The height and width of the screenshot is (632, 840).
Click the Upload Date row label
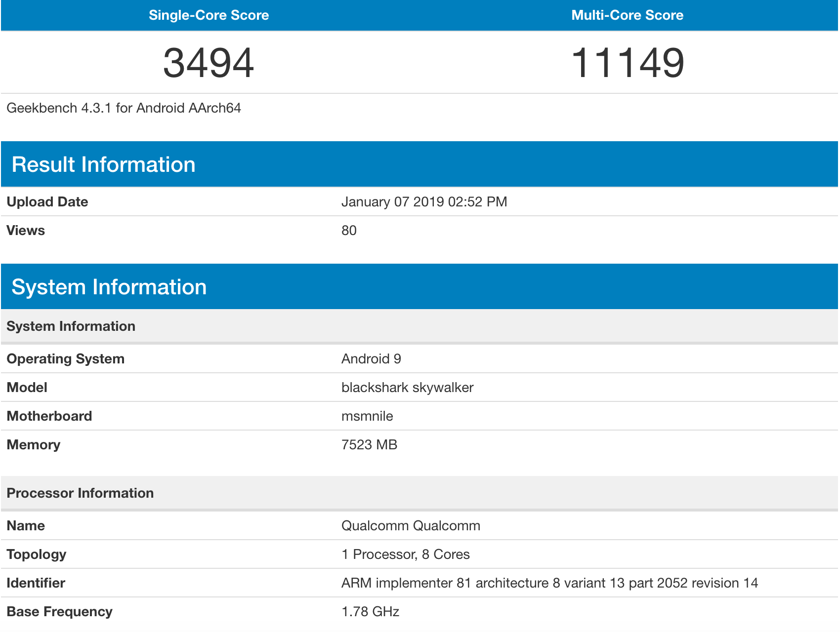pyautogui.click(x=47, y=202)
